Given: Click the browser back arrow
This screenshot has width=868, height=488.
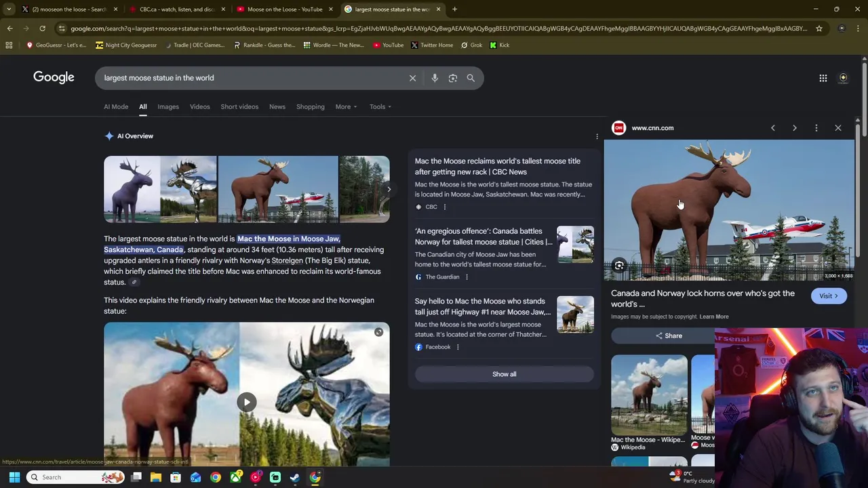Looking at the screenshot, I should (9, 28).
